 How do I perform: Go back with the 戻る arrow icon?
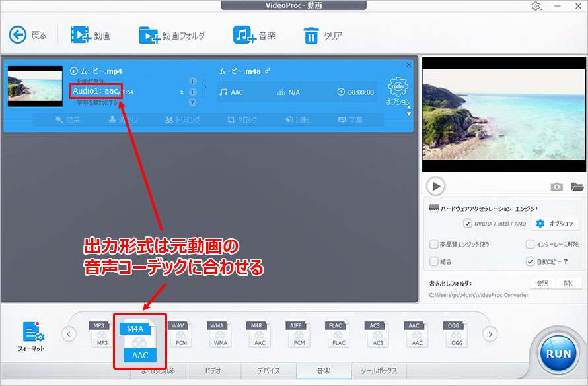18,35
